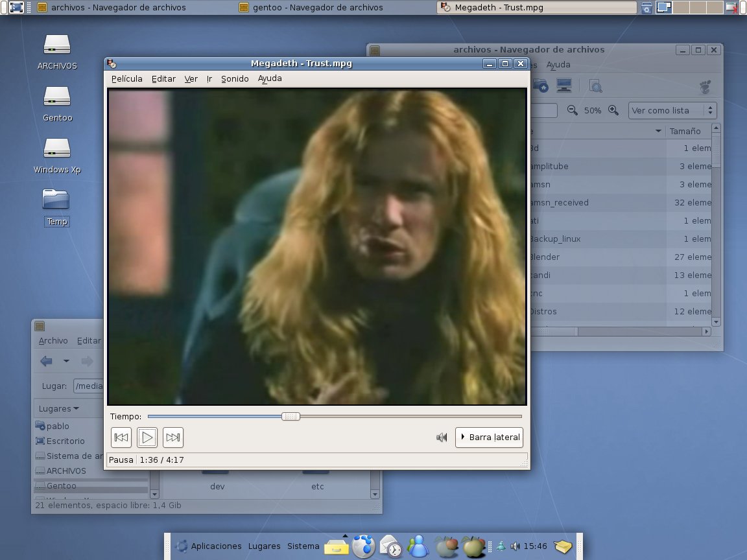The image size is (747, 560).
Task: Open the yellow drawer launcher in bottom panel
Action: (337, 546)
